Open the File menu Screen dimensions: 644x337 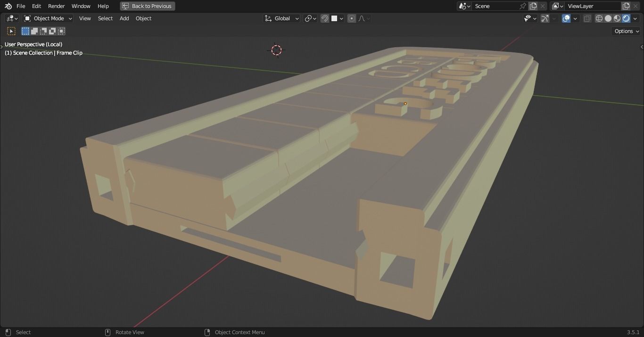point(21,6)
